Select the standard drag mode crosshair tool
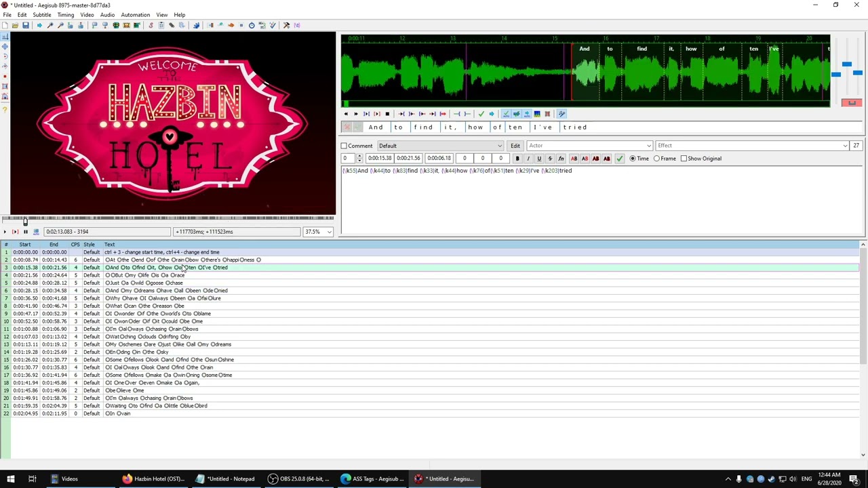Viewport: 868px width, 488px height. (x=5, y=37)
